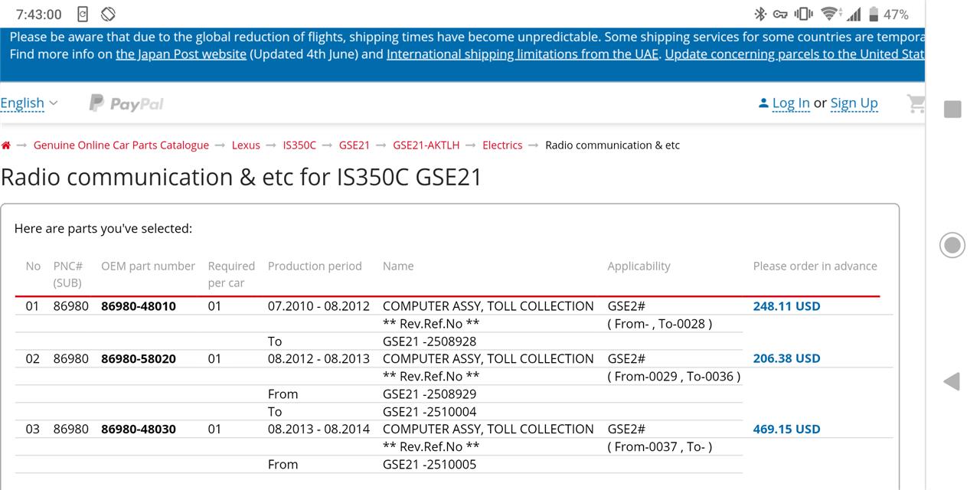
Task: Click the Production period column header
Action: 315,266
